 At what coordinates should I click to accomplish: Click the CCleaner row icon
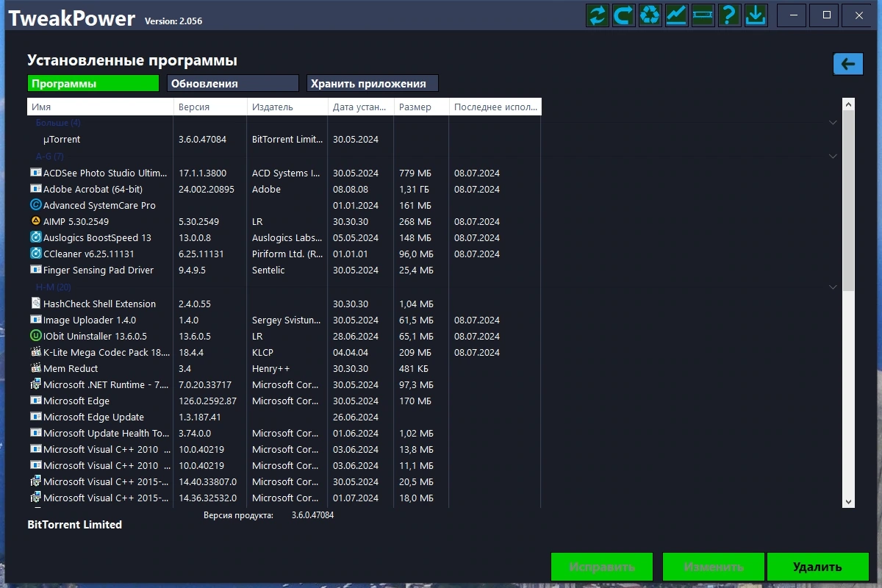[36, 254]
